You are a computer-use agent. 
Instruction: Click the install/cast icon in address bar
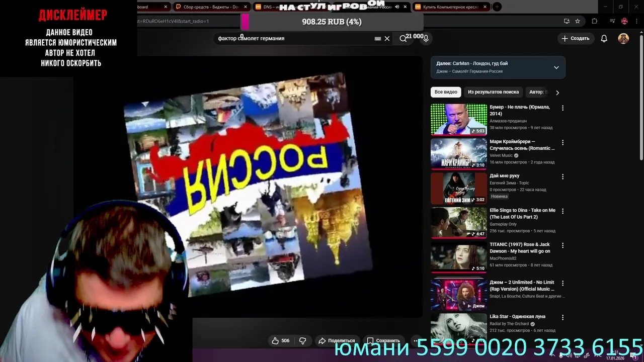pyautogui.click(x=567, y=21)
